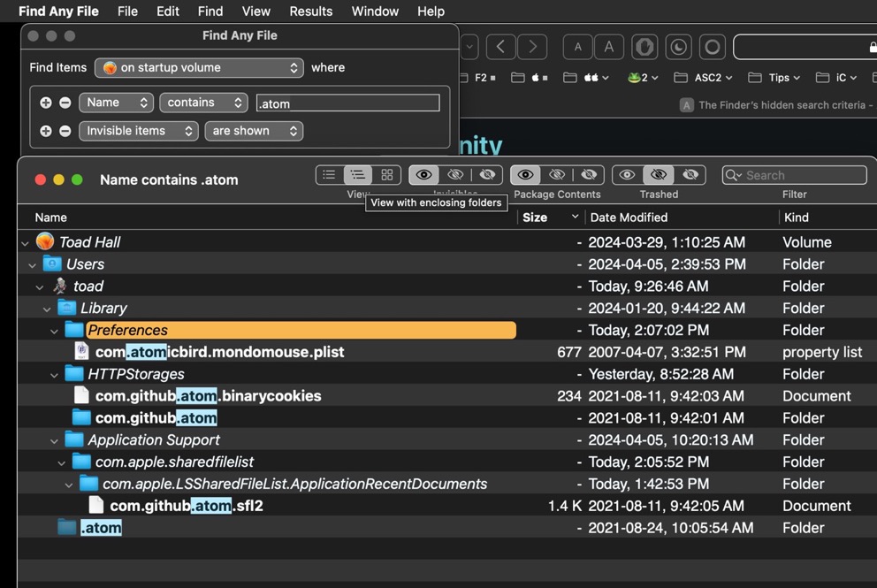The image size is (877, 588).
Task: Sort results by the Date Modified column
Action: pyautogui.click(x=629, y=218)
